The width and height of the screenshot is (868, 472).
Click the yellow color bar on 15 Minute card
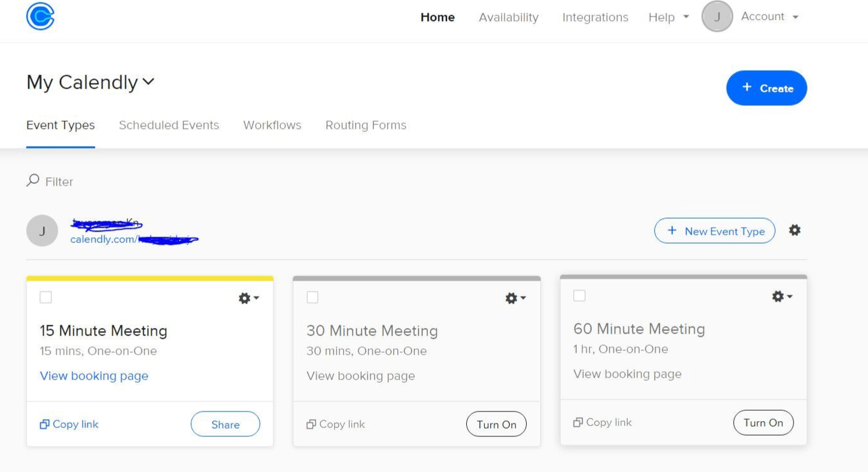150,278
